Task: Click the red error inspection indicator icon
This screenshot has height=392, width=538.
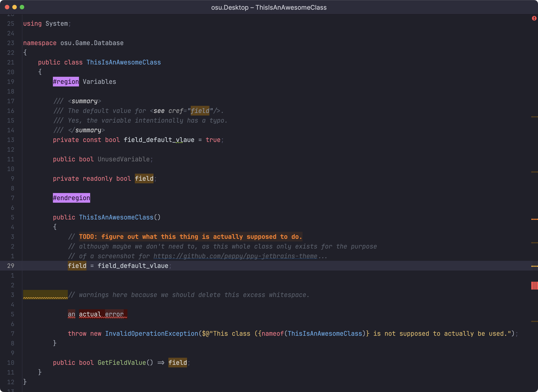Action: pos(534,18)
